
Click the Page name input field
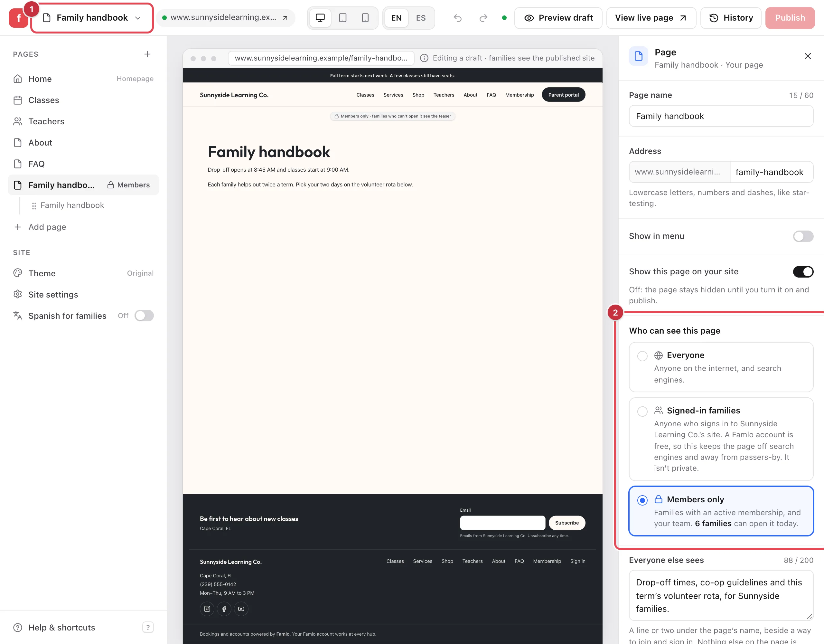pyautogui.click(x=721, y=116)
